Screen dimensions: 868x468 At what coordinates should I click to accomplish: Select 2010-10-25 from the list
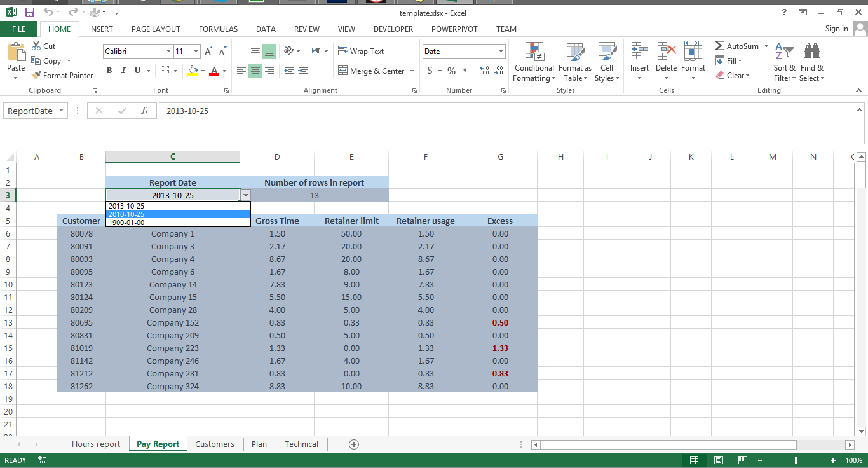pos(178,214)
